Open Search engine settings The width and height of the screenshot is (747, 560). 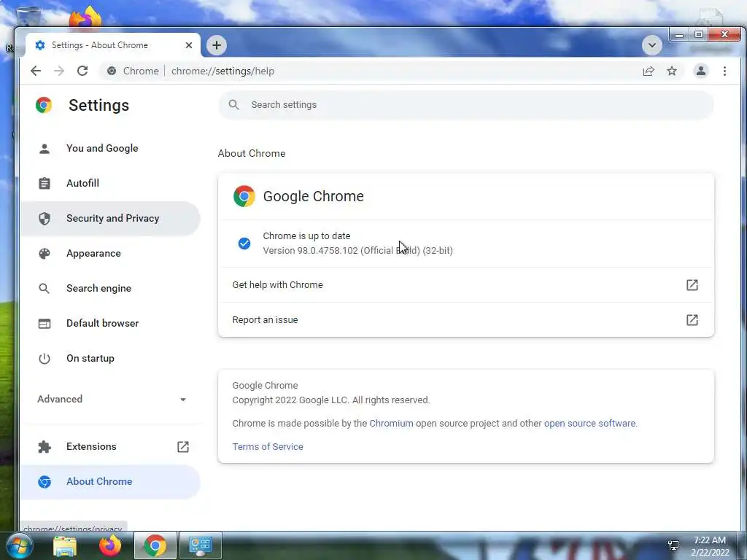[x=110, y=288]
